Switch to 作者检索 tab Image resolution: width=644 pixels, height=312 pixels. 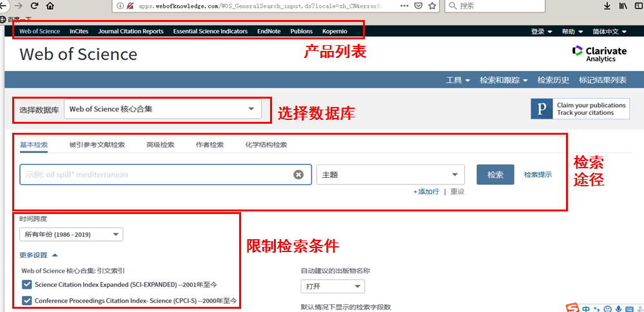[210, 145]
